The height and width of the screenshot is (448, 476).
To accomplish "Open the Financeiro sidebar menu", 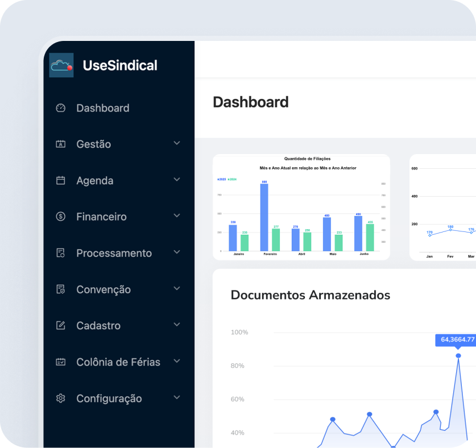I will (119, 217).
